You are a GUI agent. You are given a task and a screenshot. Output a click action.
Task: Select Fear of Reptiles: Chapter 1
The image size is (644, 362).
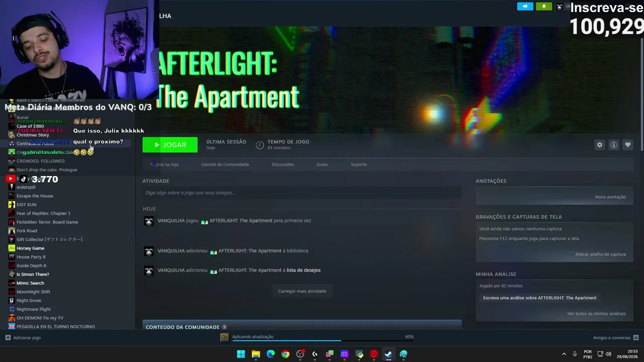(43, 213)
